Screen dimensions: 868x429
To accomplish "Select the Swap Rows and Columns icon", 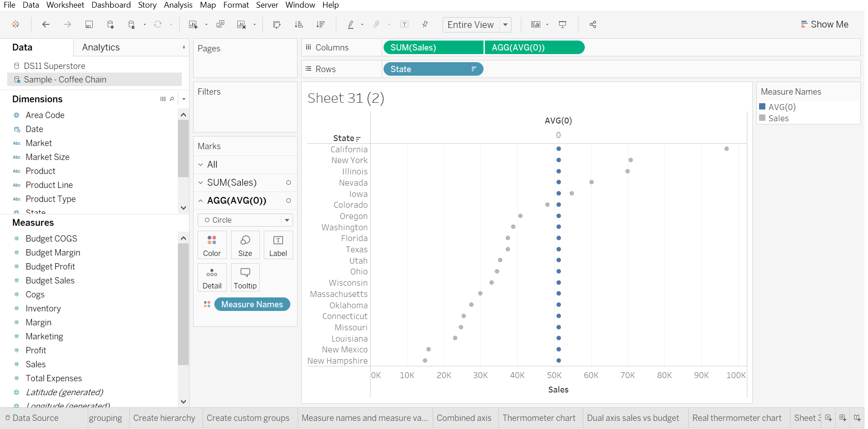I will pyautogui.click(x=277, y=24).
